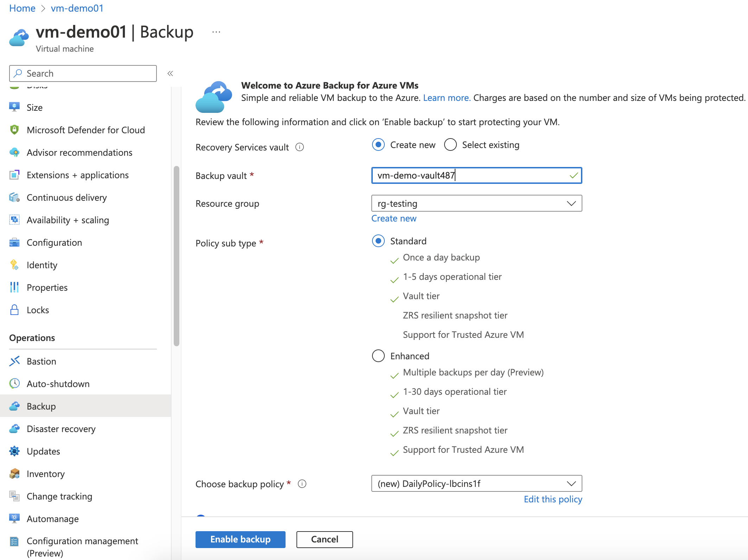748x560 pixels.
Task: Click the Microsoft Defender shield icon
Action: tap(14, 130)
